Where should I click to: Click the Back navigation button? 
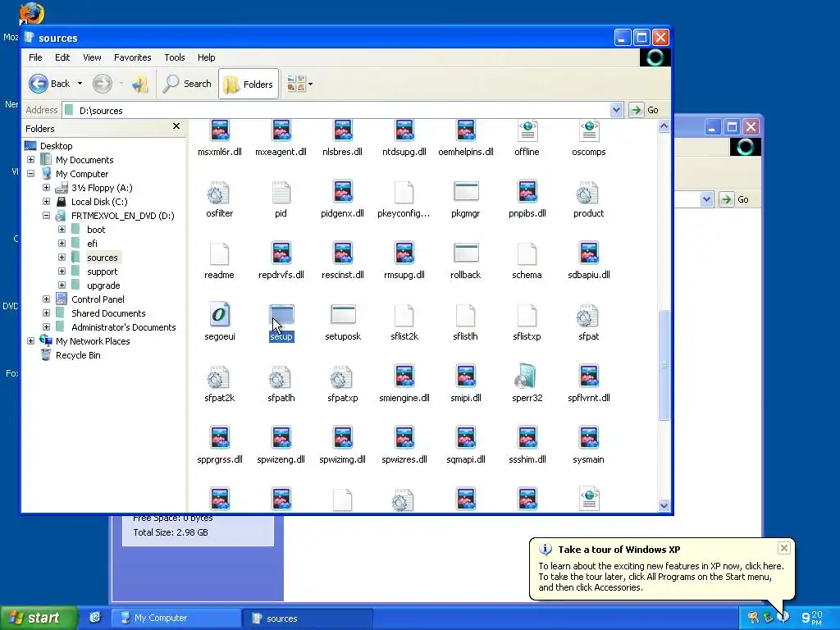point(49,84)
